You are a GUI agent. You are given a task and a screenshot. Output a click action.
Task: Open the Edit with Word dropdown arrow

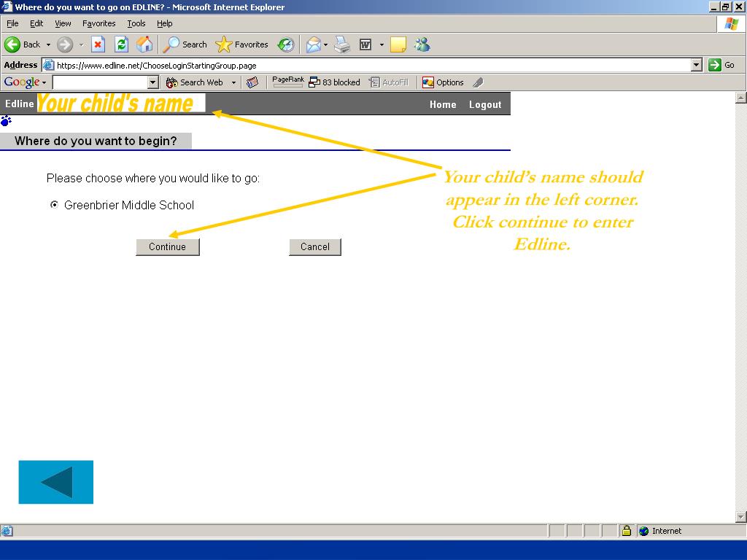click(382, 44)
